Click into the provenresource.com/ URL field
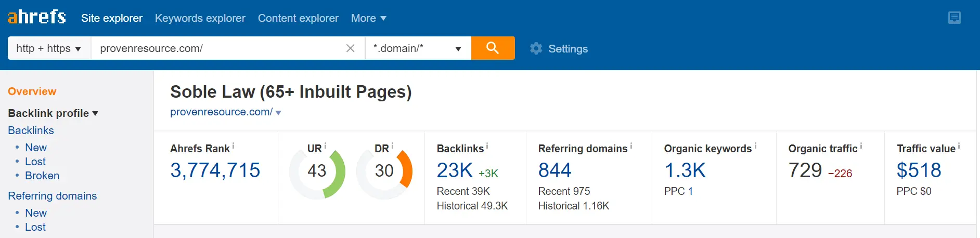Viewport: 980px width, 238px height. (x=218, y=48)
